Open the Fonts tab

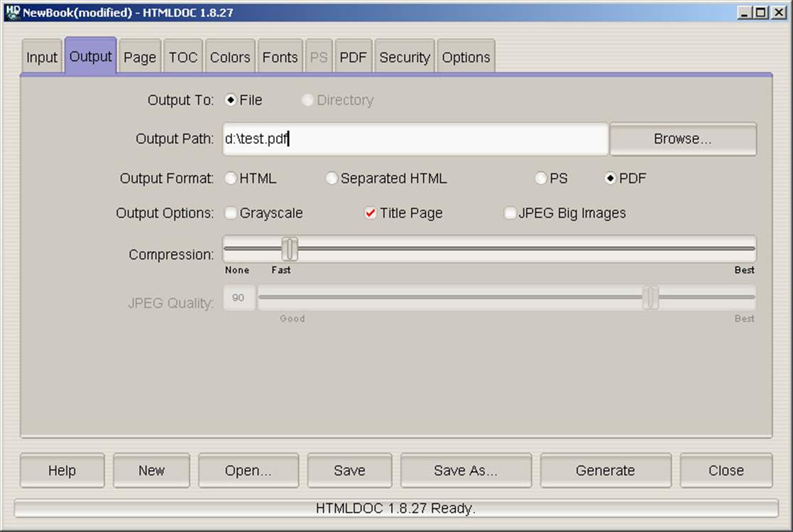pyautogui.click(x=280, y=57)
